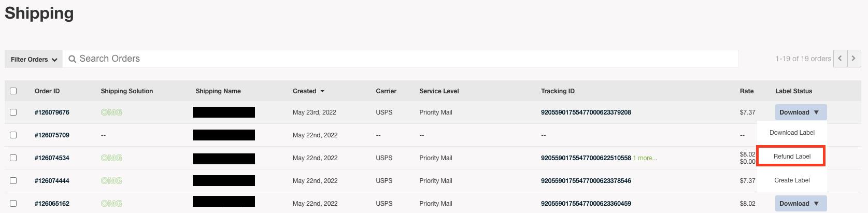Screen dimensions: 868x213
Task: Expand Download dropdown for order #126079676
Action: coord(801,112)
